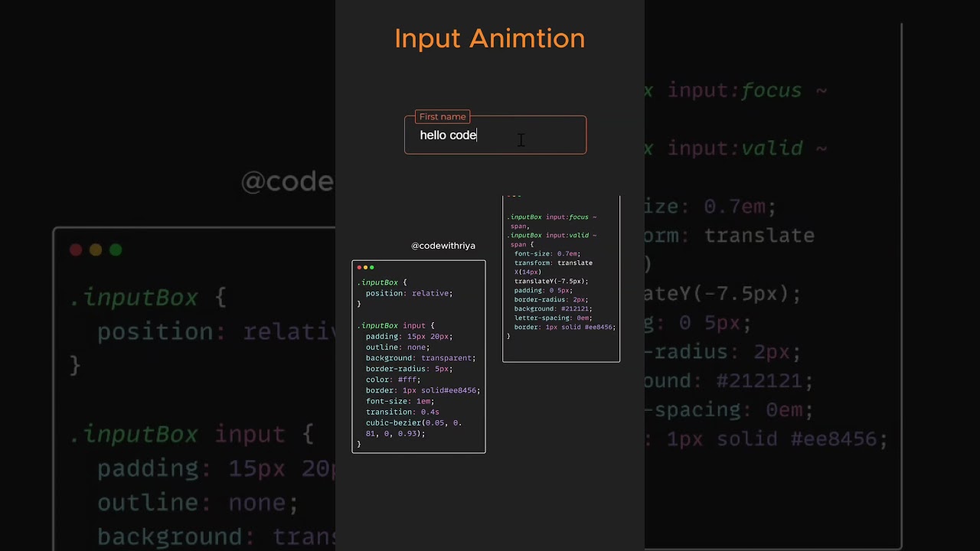Click the "background: transparent;" line

420,358
